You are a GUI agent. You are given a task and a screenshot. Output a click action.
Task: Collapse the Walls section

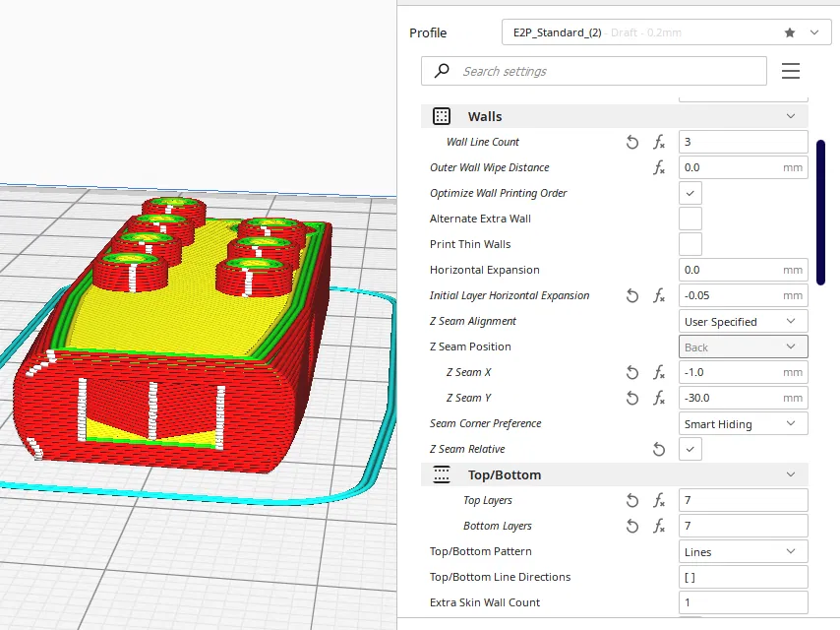point(791,116)
